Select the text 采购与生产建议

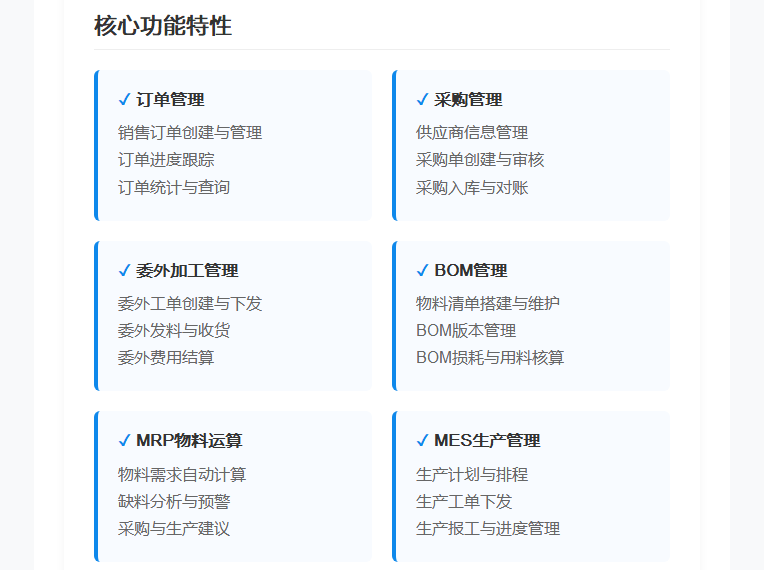174,529
